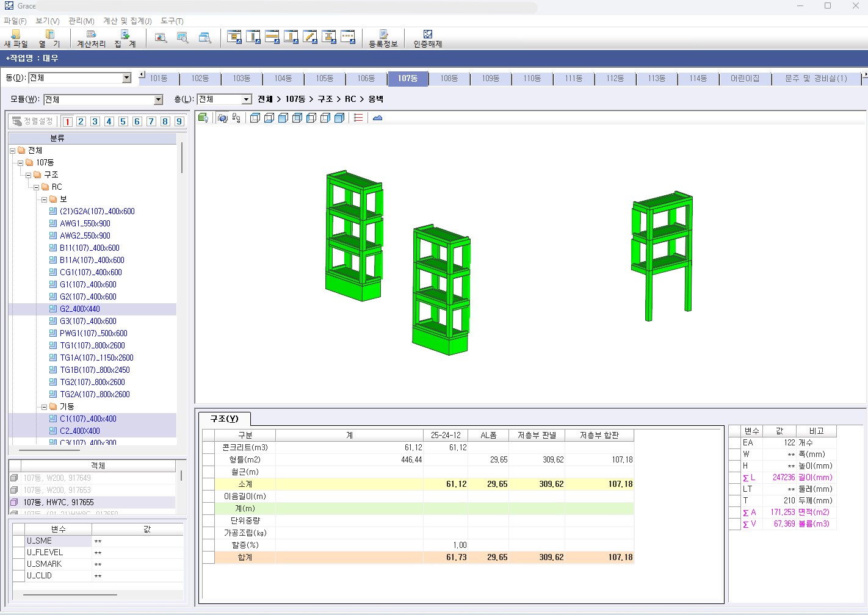Screen dimensions: 868x615
Task: Tick the box beside the U_SME row
Action: [18, 541]
